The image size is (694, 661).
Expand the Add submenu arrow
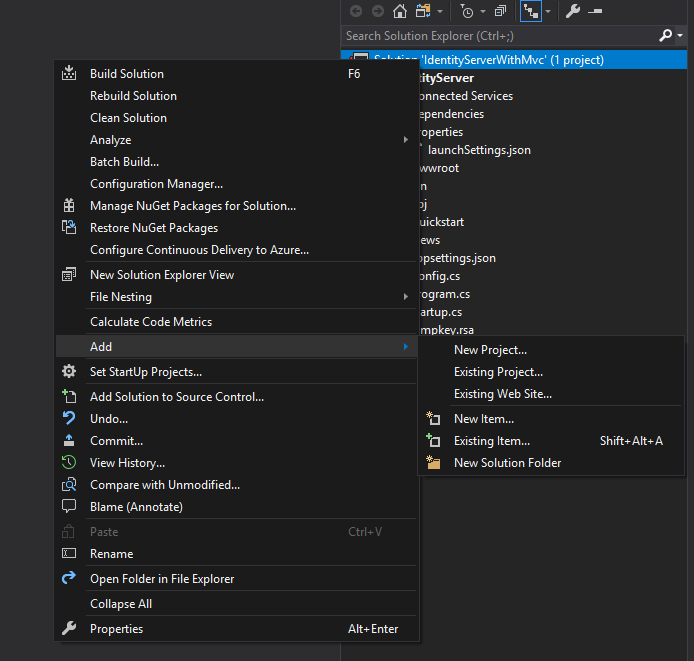tap(405, 347)
